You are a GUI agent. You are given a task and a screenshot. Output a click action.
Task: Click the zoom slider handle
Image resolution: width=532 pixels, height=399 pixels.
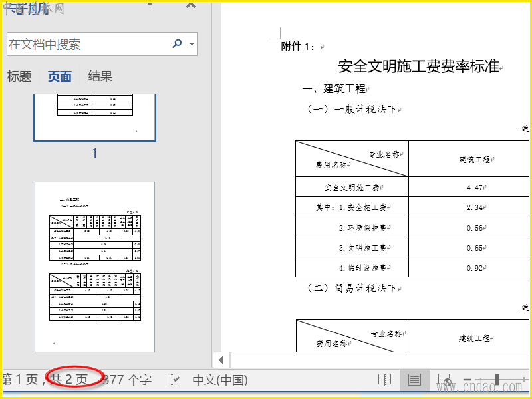[x=497, y=379]
